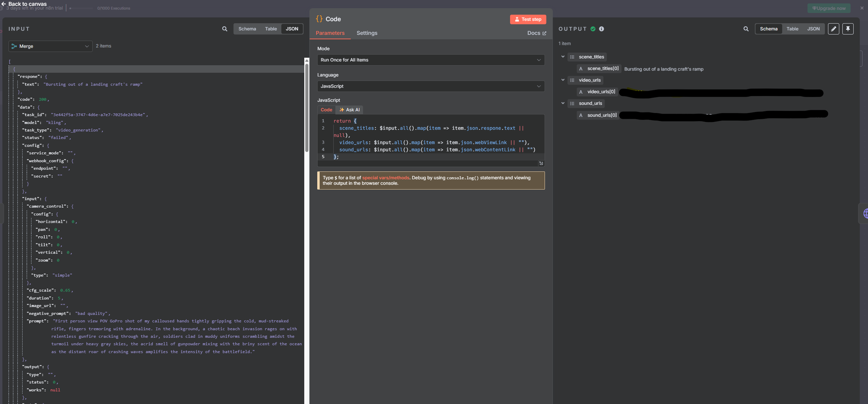Open the Mode dropdown Run Once for All Items

coord(431,60)
